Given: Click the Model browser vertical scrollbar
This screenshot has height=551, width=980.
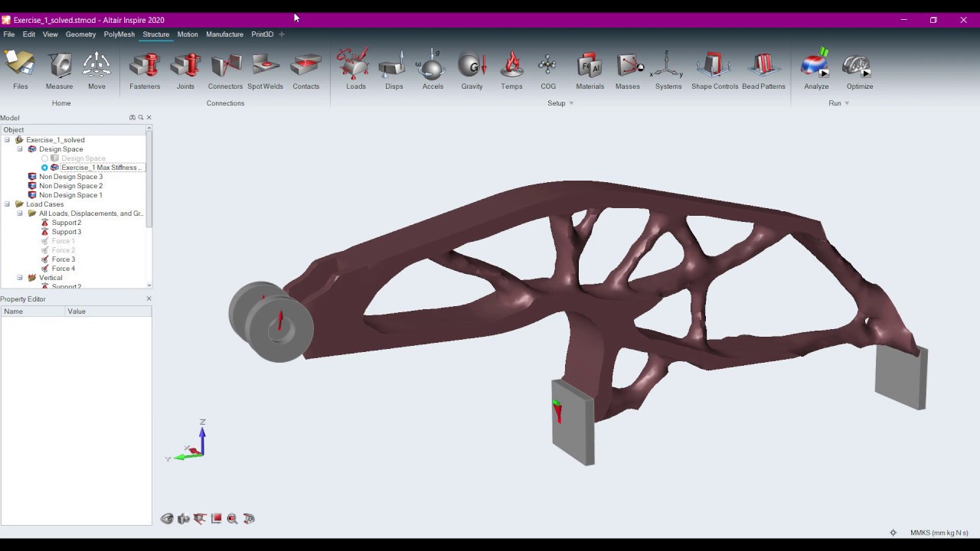Looking at the screenshot, I should 149,180.
